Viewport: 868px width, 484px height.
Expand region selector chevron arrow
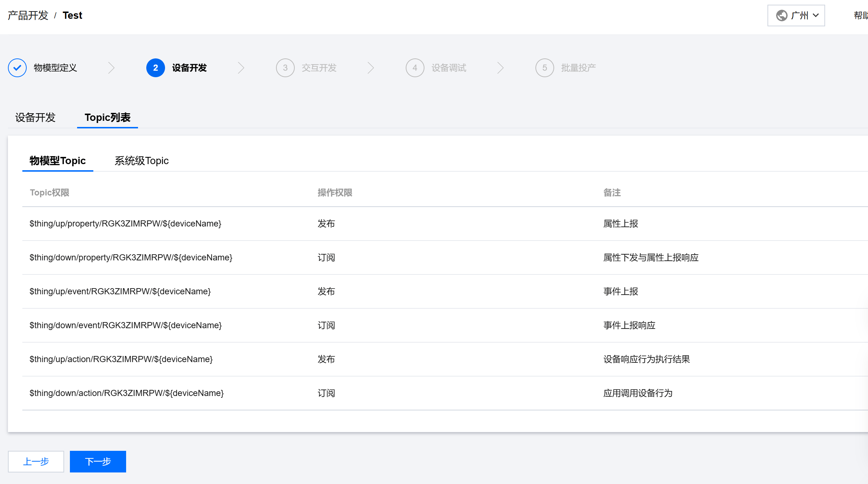816,16
